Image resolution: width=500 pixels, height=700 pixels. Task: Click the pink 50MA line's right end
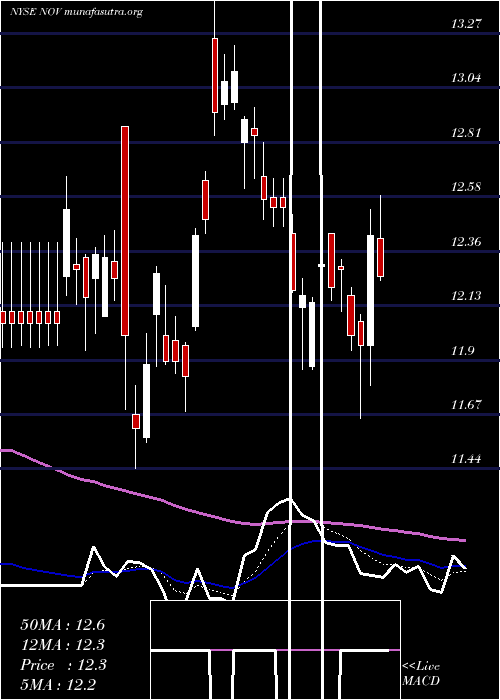point(464,540)
